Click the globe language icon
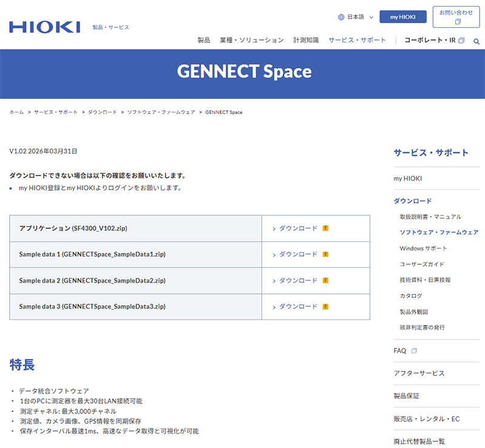This screenshot has height=448, width=485. [341, 17]
